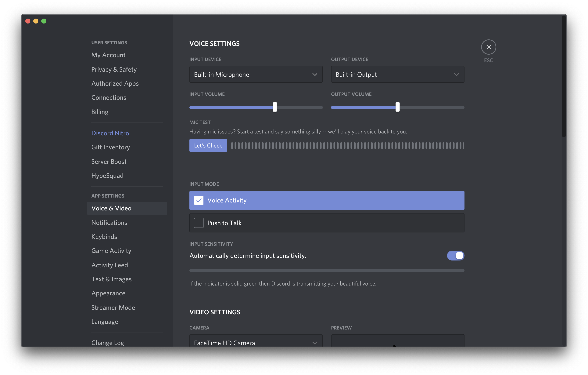Open the Keybinds settings page
This screenshot has width=588, height=375.
(x=104, y=237)
